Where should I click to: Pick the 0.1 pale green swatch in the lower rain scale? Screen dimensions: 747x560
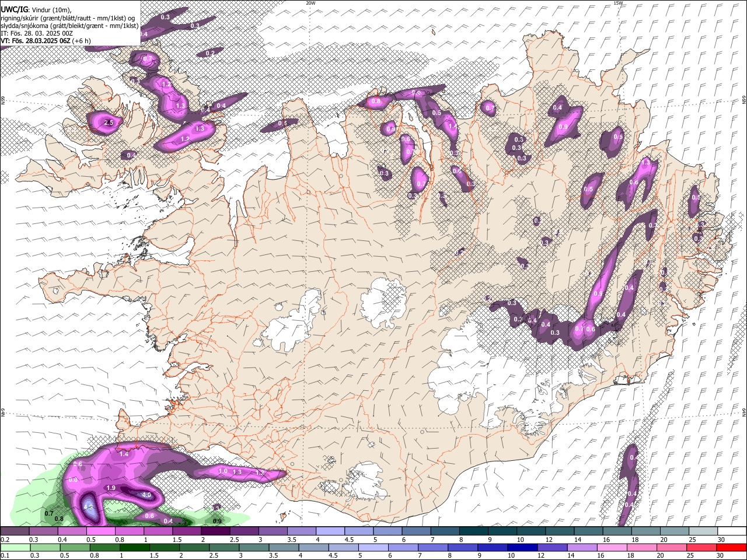coord(15,547)
